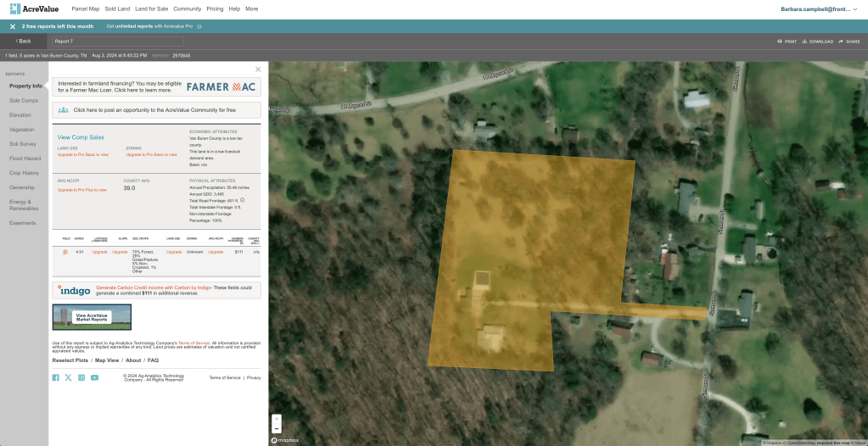Open Parcel Map from the top menu
This screenshot has height=446, width=868.
point(109,8)
